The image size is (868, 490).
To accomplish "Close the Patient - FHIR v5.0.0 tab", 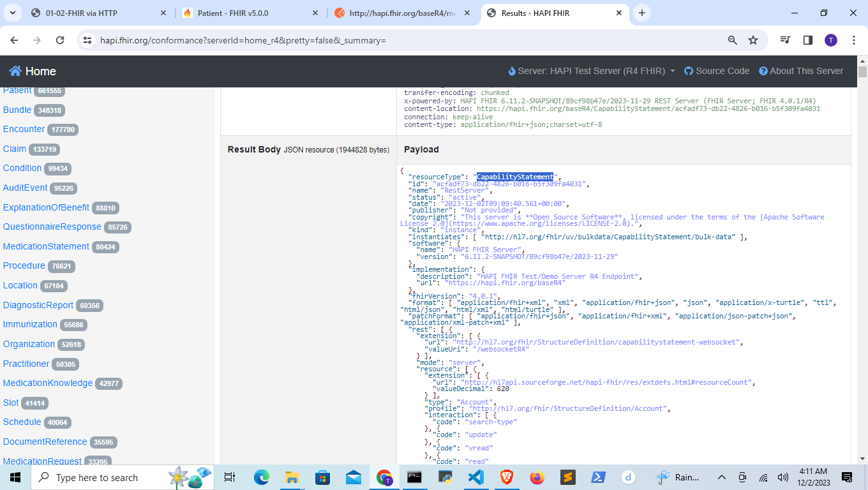I will click(x=315, y=13).
